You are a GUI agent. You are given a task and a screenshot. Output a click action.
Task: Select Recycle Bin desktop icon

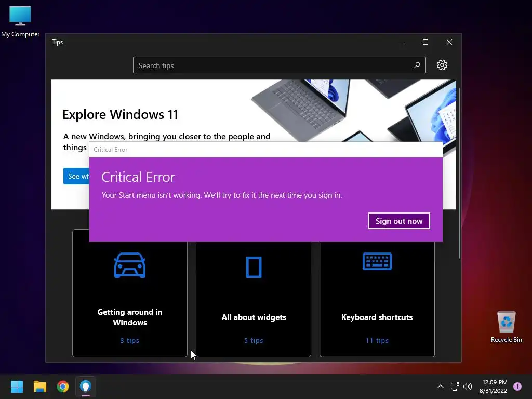coord(506,327)
